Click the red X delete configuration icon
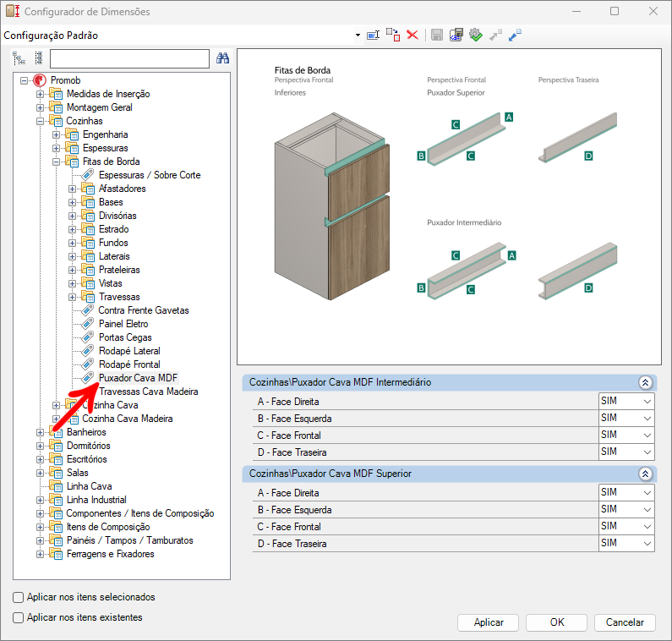The height and width of the screenshot is (641, 672). (x=412, y=35)
